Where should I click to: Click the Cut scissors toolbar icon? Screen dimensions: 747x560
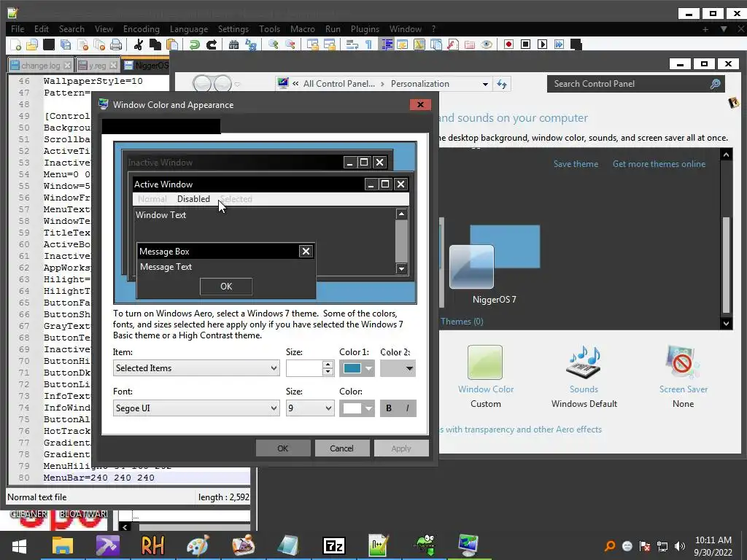click(x=139, y=44)
